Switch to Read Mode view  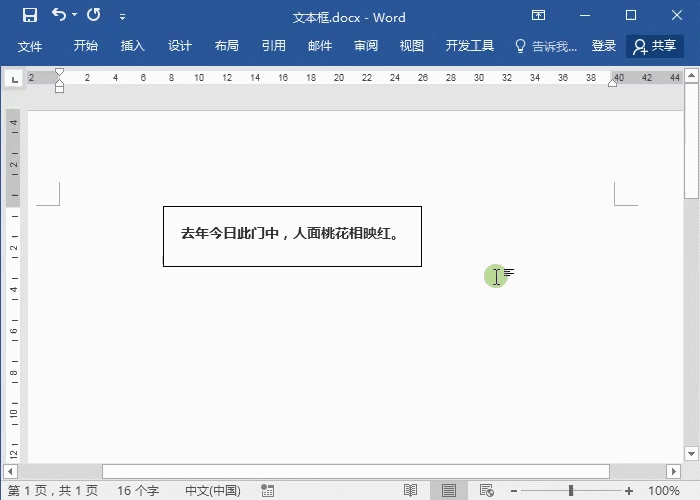pos(410,491)
